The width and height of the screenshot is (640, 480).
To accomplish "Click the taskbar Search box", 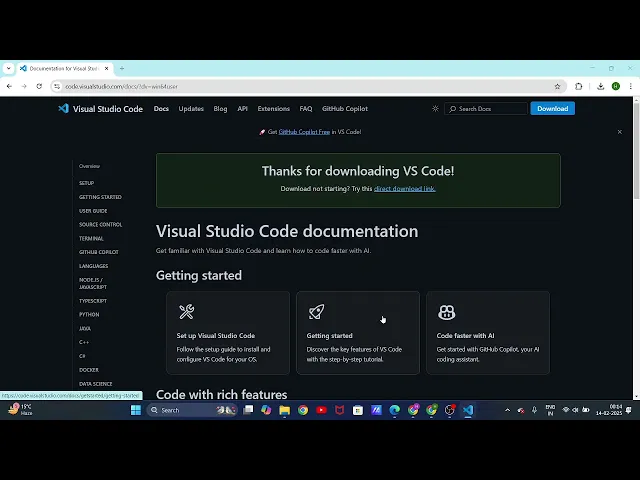I will [192, 410].
